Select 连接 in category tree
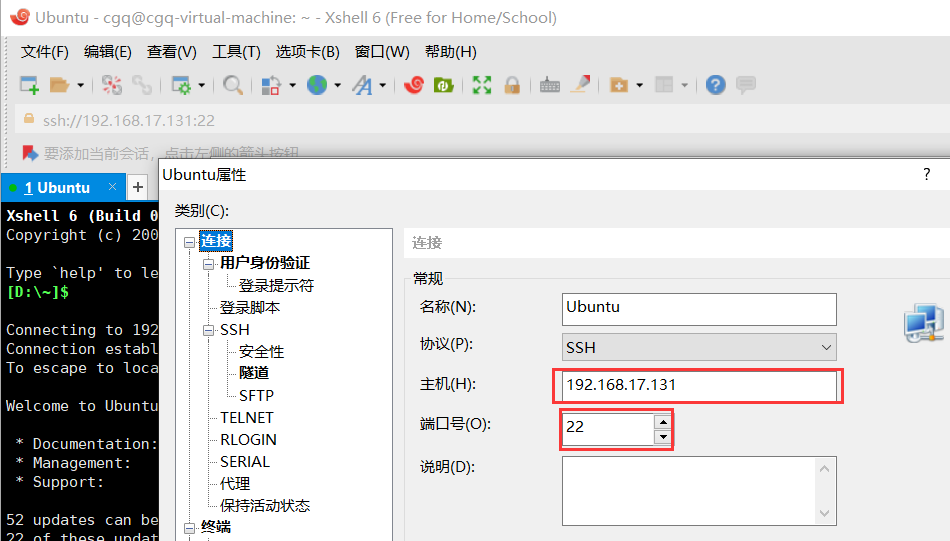Image resolution: width=950 pixels, height=541 pixels. pyautogui.click(x=216, y=241)
